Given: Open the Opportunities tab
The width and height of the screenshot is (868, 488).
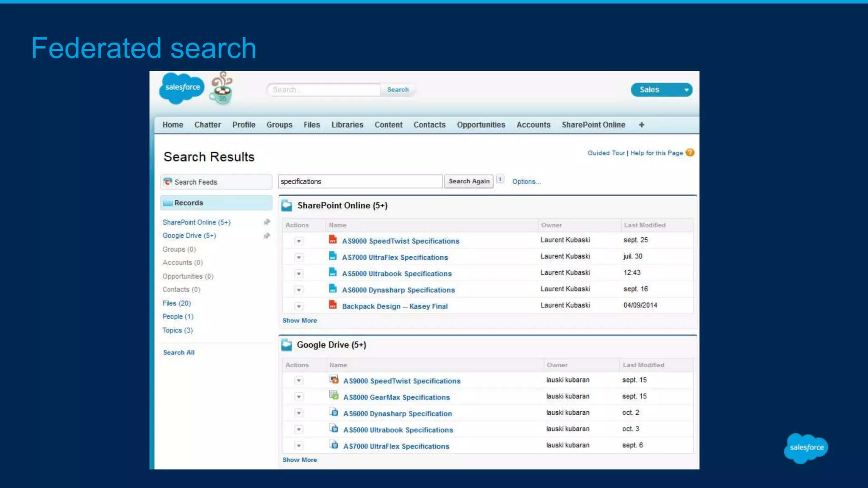Looking at the screenshot, I should coord(481,125).
